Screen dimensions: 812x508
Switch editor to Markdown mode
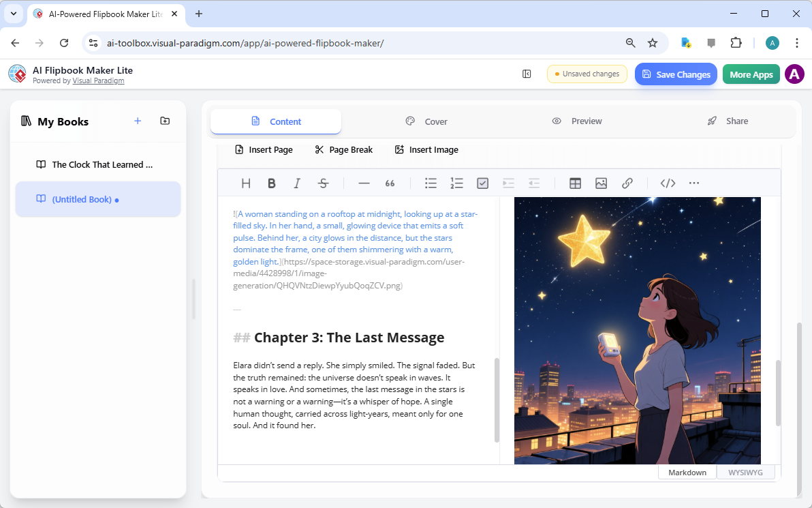click(687, 472)
